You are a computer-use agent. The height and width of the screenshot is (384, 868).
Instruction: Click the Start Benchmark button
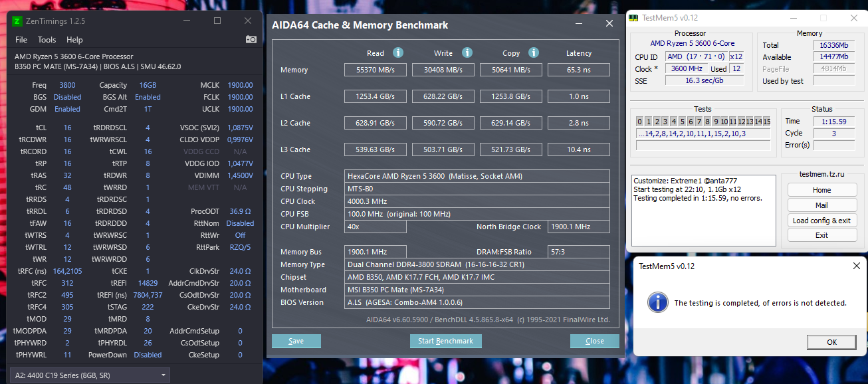pyautogui.click(x=446, y=341)
